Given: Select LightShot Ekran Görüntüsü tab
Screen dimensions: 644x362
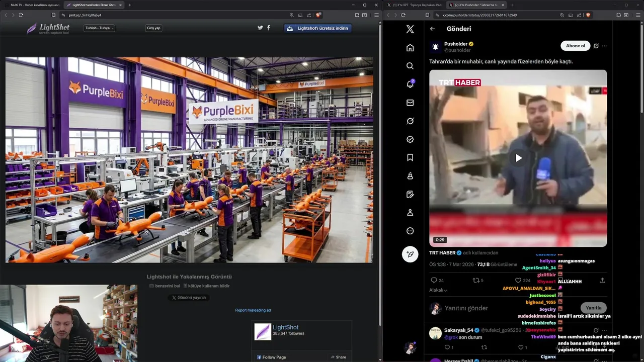Looking at the screenshot, I should [x=94, y=5].
